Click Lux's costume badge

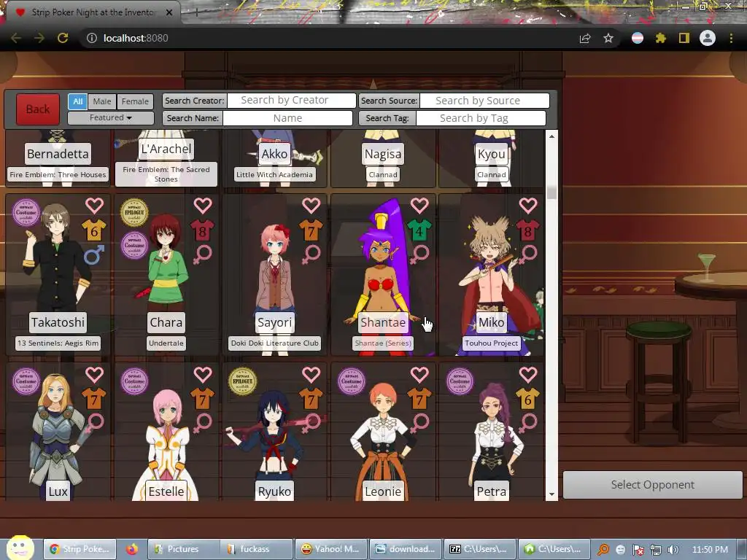[26, 381]
